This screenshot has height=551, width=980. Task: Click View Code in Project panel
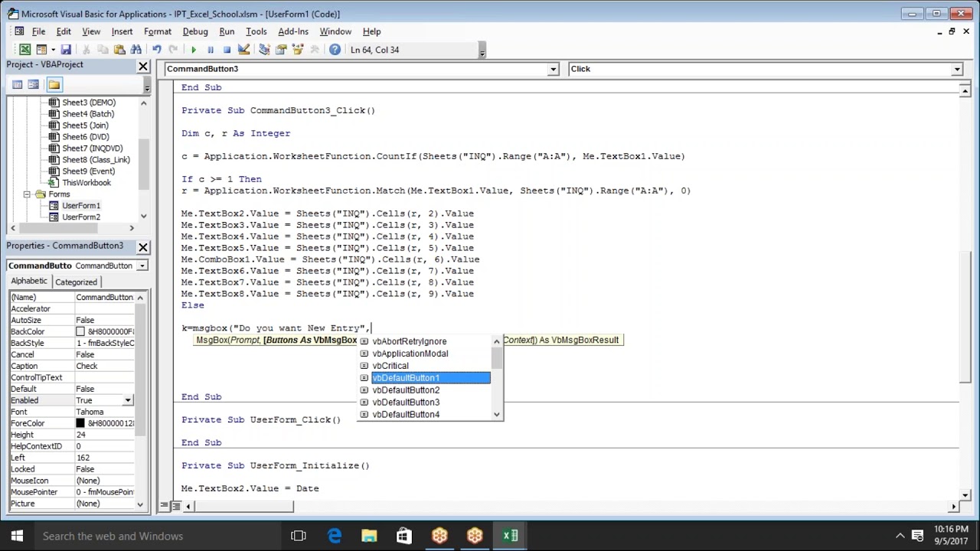pyautogui.click(x=18, y=85)
